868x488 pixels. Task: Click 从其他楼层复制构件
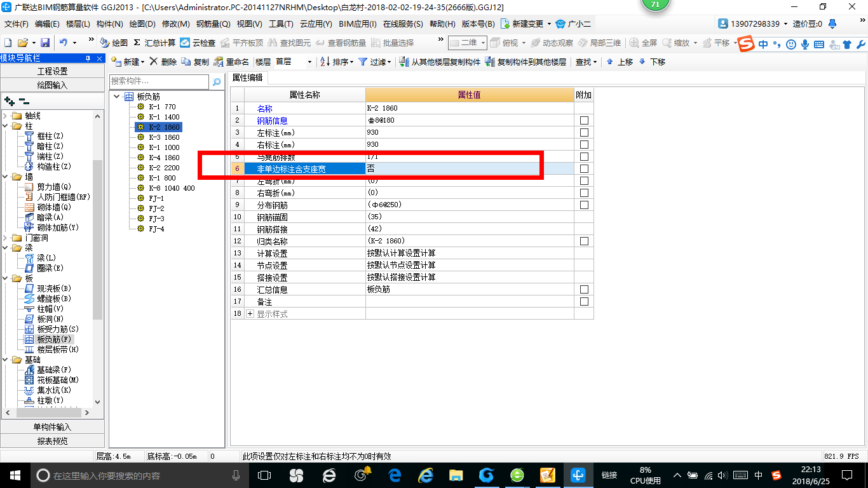(440, 62)
